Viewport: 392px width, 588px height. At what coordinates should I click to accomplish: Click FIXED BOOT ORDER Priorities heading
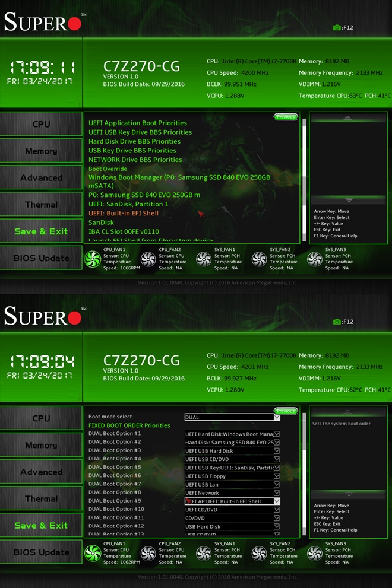pos(129,425)
